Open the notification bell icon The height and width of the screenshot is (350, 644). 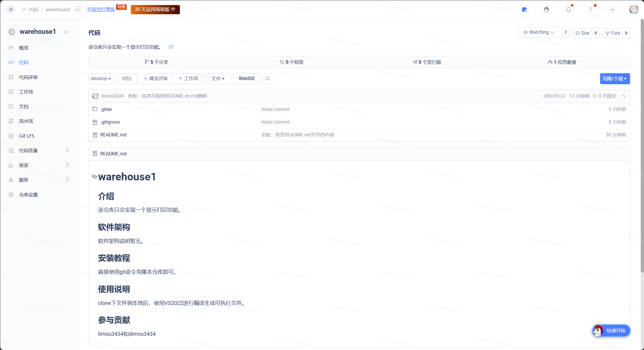(568, 9)
